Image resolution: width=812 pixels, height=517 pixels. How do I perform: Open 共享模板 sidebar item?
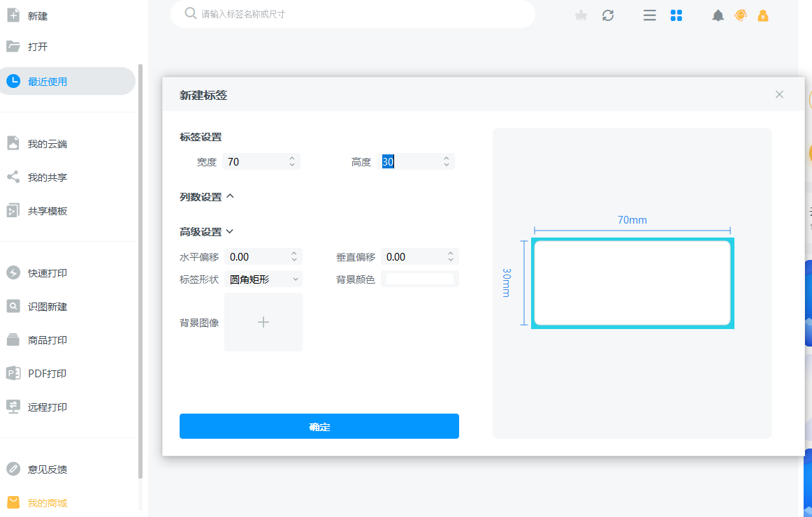click(x=48, y=211)
